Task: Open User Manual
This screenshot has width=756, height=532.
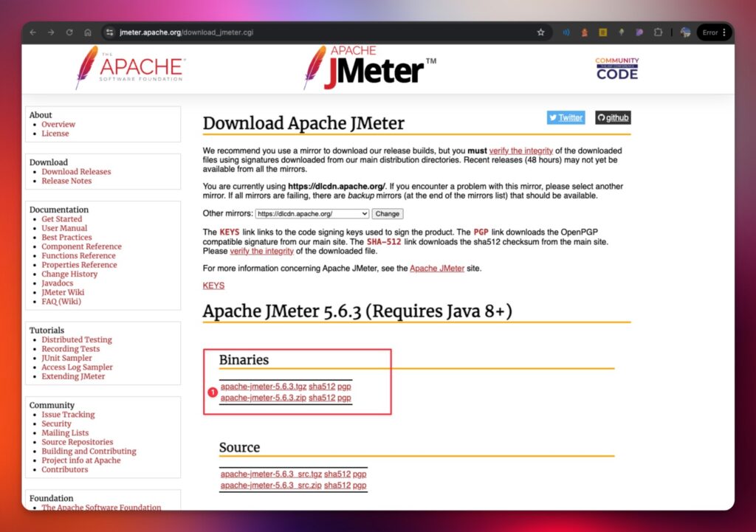Action: tap(64, 228)
